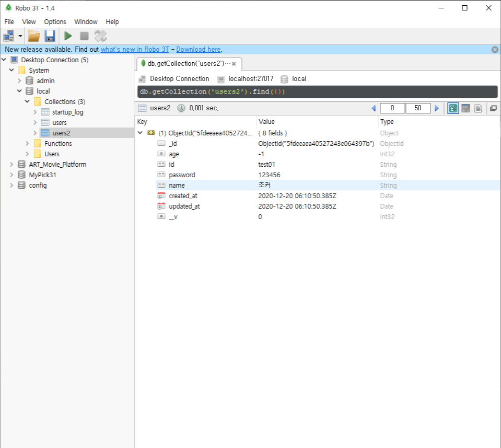This screenshot has width=501, height=448.
Task: Click the Stop execution square icon
Action: click(x=84, y=36)
